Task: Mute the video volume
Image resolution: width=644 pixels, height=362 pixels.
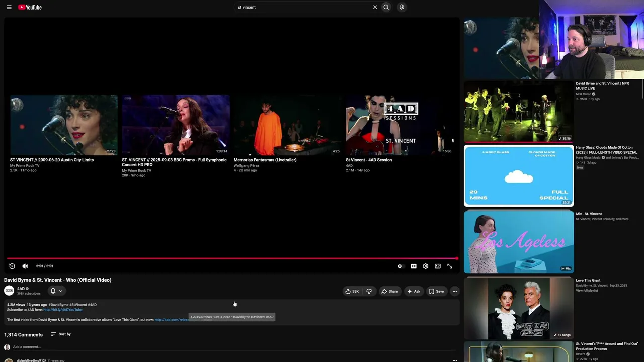Action: [x=25, y=266]
